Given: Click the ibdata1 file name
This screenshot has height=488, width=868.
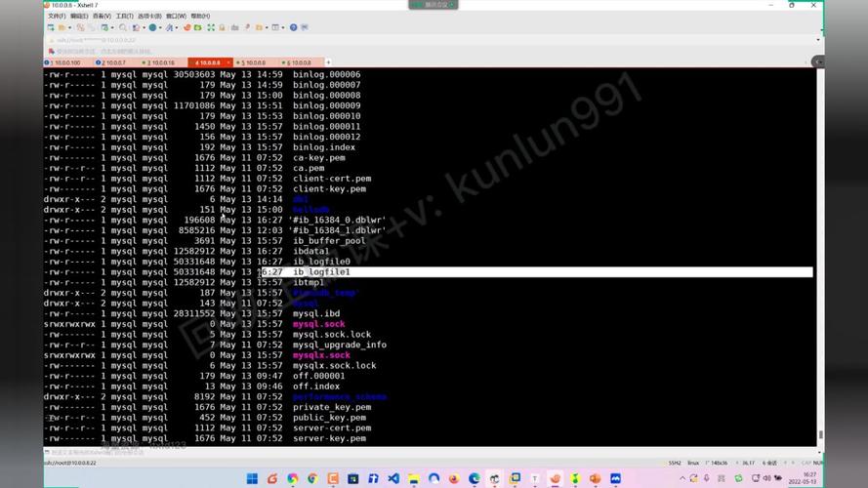Looking at the screenshot, I should click(311, 251).
